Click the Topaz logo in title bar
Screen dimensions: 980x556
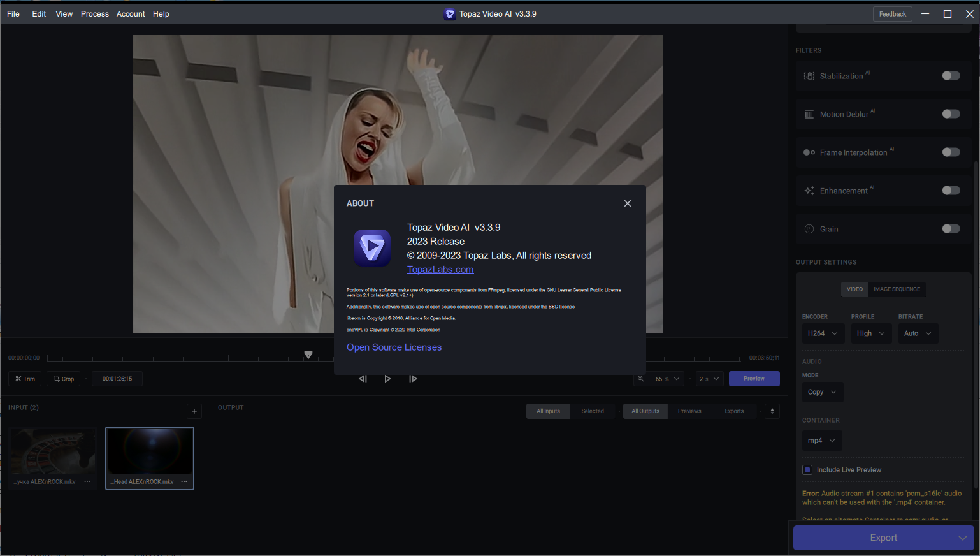(x=450, y=14)
